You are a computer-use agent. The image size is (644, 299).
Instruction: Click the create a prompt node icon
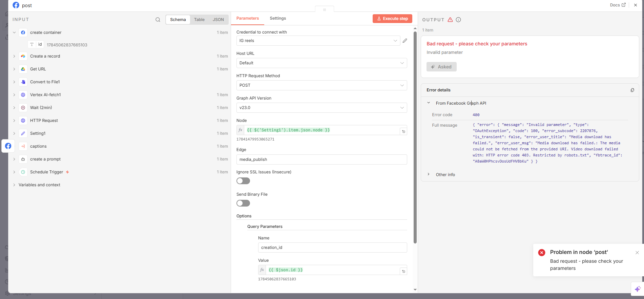23,159
